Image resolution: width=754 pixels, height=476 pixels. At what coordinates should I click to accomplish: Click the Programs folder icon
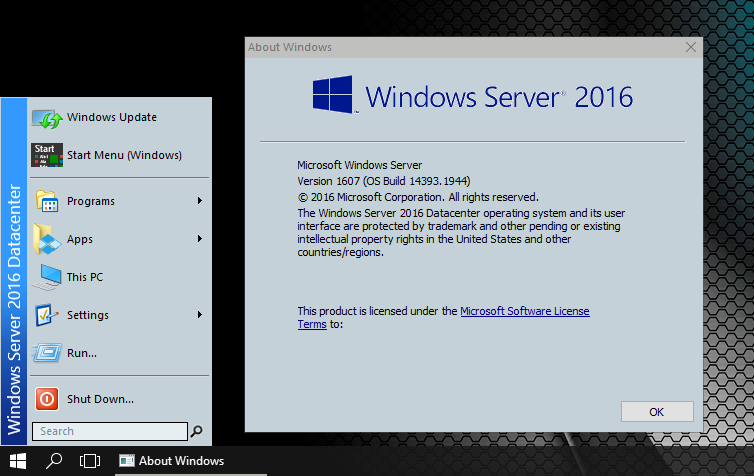click(x=47, y=201)
